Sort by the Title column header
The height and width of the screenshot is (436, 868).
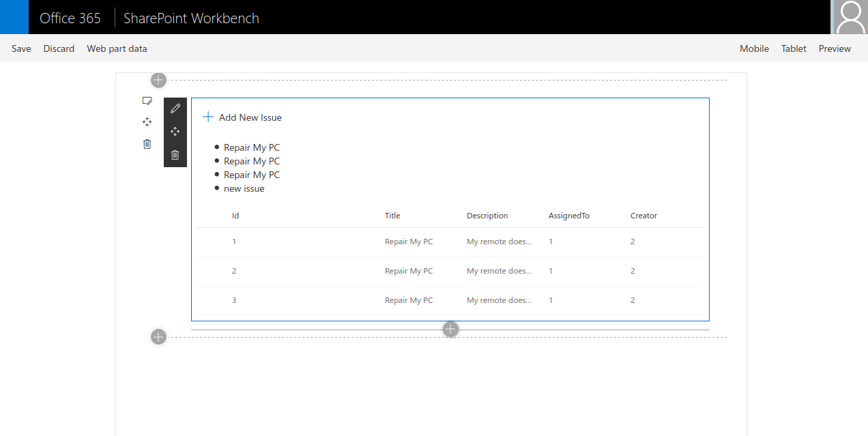(392, 216)
